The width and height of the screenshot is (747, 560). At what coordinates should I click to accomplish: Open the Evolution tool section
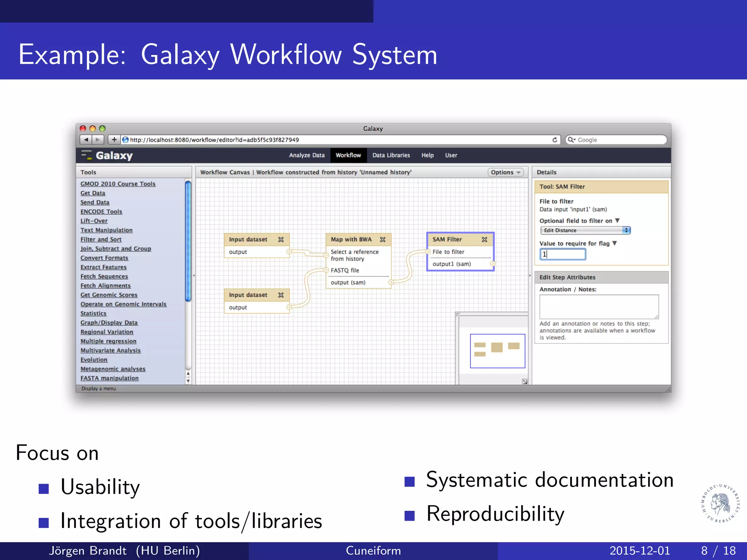point(94,360)
